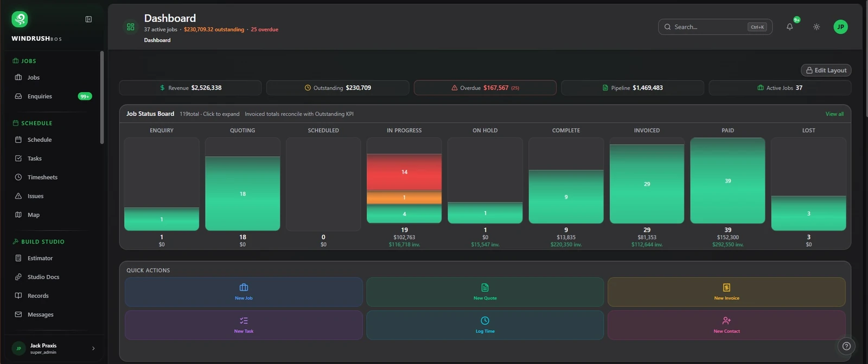This screenshot has width=868, height=364.
Task: Click the clock icon in Outstanding card
Action: coord(308,88)
